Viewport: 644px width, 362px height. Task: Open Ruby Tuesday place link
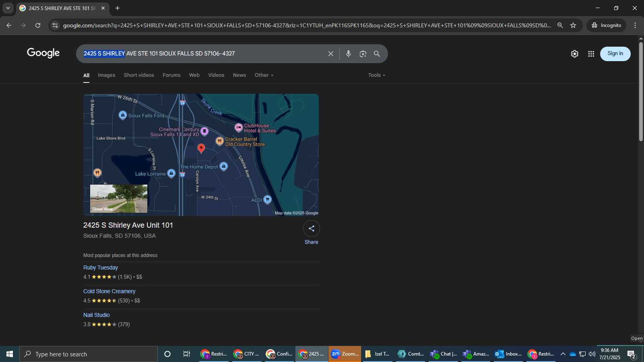(101, 267)
